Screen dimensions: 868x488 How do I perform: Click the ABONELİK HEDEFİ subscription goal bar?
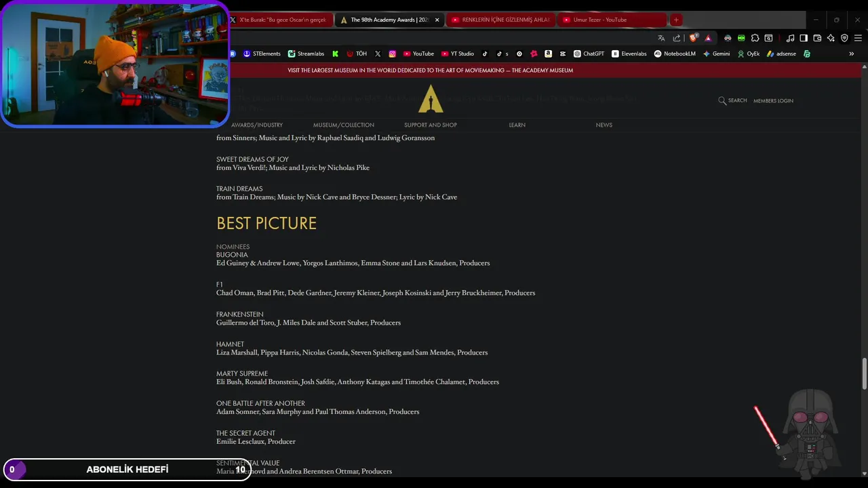coord(127,469)
